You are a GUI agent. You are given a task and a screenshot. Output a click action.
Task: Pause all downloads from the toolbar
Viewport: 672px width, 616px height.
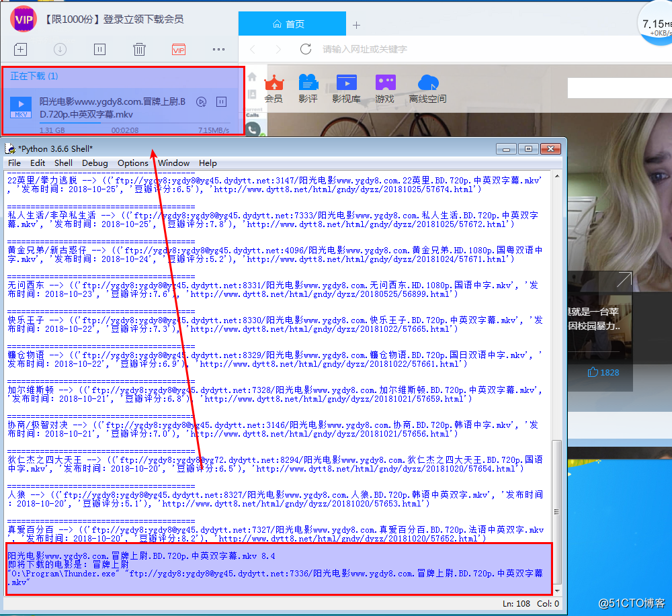(x=99, y=49)
